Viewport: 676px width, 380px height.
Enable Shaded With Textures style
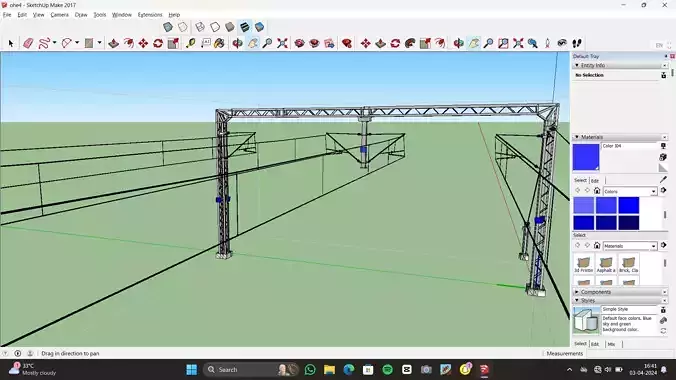pos(244,27)
